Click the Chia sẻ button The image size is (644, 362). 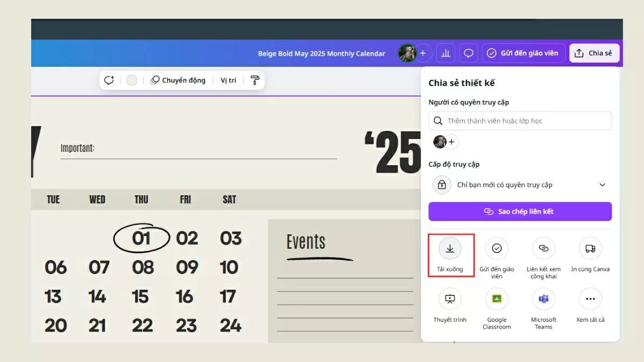(x=594, y=53)
